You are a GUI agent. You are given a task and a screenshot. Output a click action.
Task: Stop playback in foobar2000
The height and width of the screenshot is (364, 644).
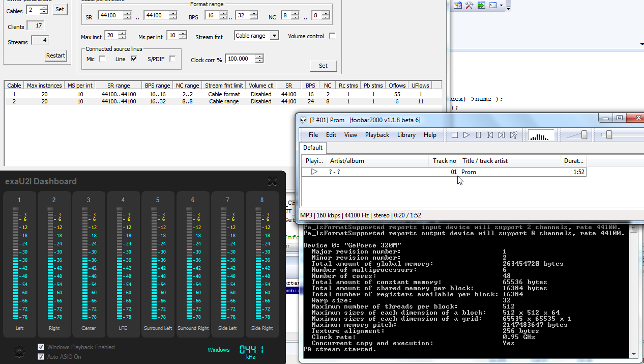click(x=455, y=135)
